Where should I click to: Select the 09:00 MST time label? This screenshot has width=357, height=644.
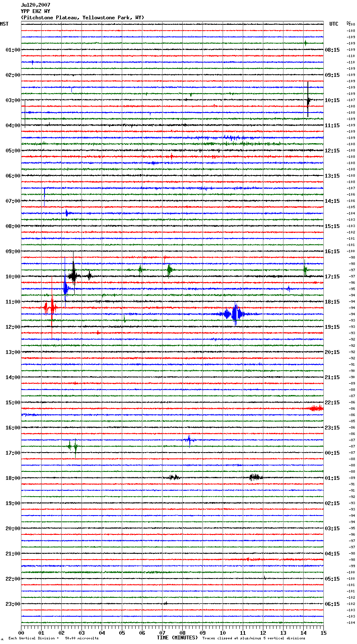pos(13,251)
